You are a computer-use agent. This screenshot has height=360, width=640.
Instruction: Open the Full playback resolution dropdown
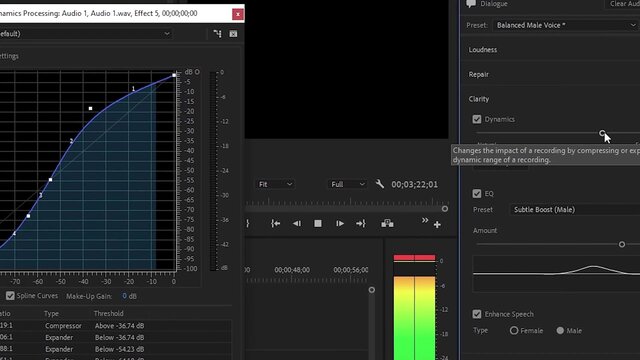pos(348,184)
